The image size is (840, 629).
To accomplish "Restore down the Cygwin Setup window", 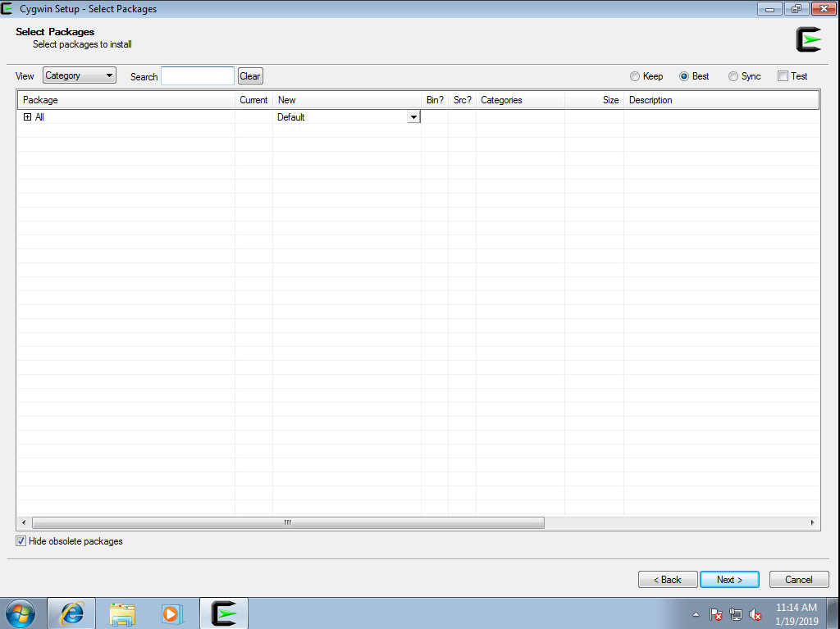I will (797, 8).
